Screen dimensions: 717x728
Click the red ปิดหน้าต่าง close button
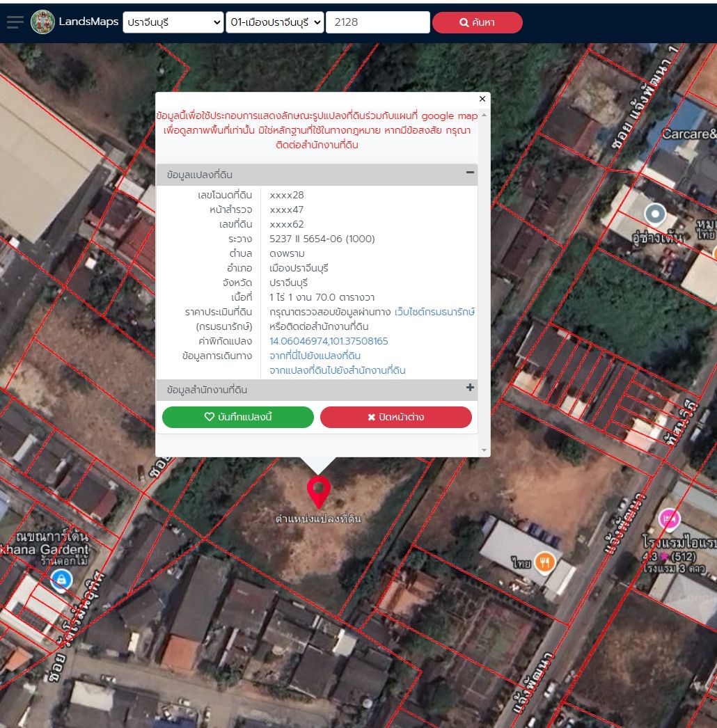pyautogui.click(x=396, y=417)
